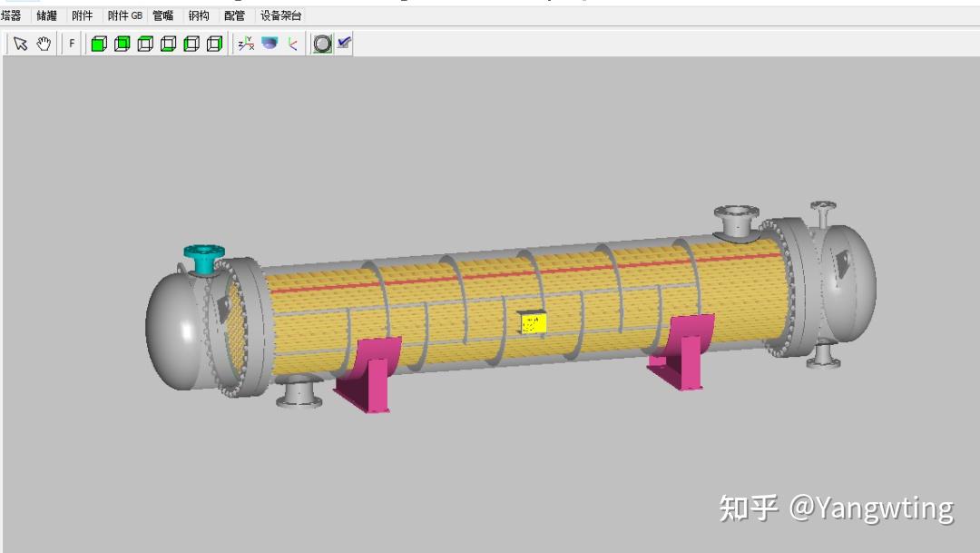Open the 塔器 menu
Image resolution: width=980 pixels, height=553 pixels.
(13, 15)
